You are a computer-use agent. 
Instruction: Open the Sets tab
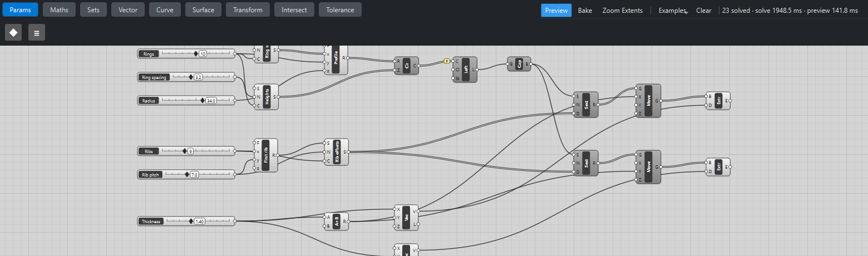pos(93,9)
